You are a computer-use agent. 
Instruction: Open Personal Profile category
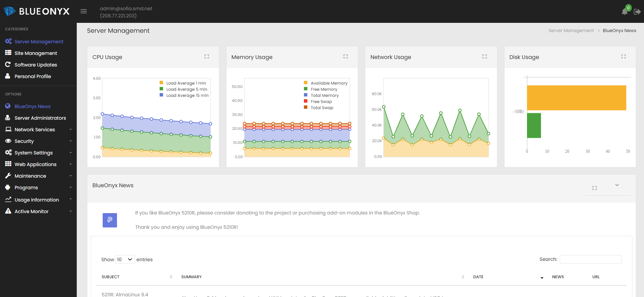click(33, 76)
